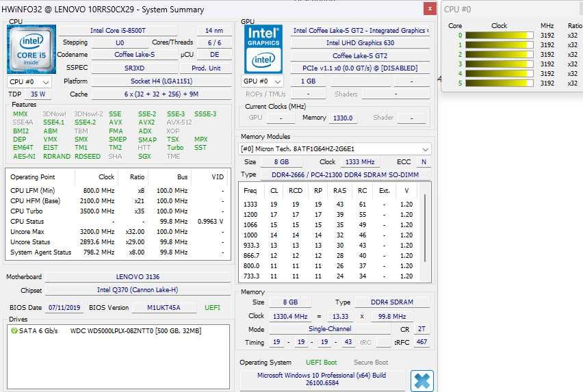Open the CPU #0 selector dropdown

(x=29, y=81)
